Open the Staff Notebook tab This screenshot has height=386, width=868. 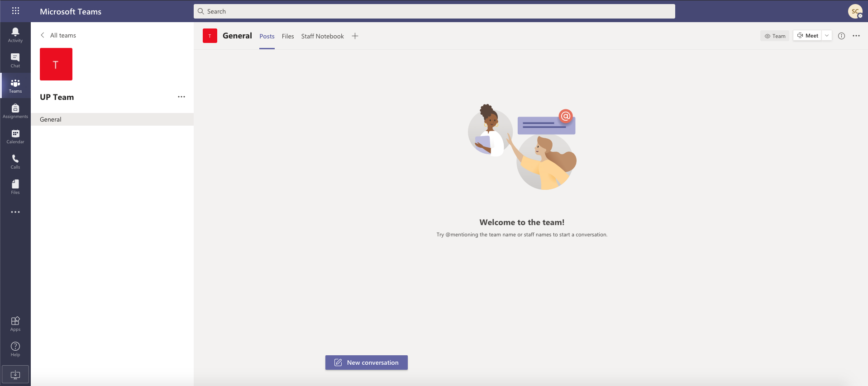(x=323, y=36)
